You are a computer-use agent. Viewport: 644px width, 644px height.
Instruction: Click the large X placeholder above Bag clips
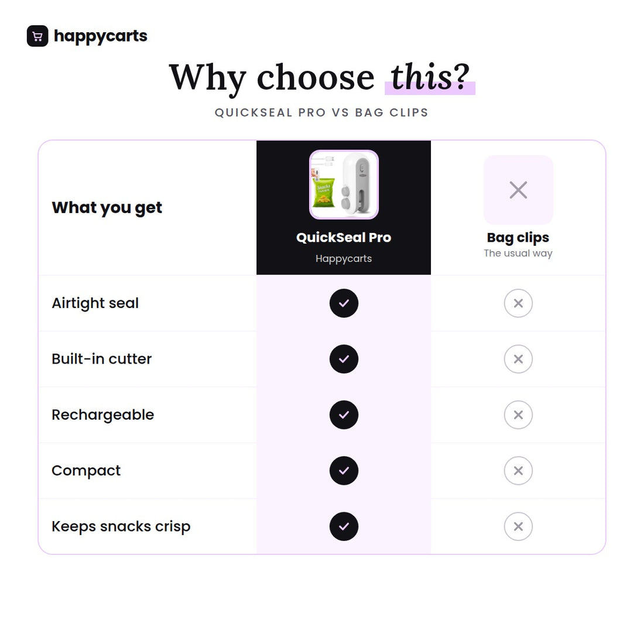click(518, 190)
